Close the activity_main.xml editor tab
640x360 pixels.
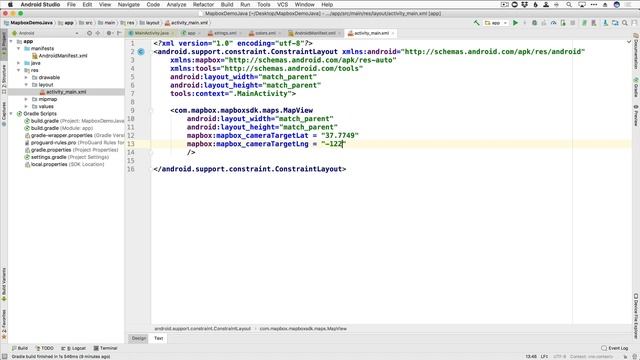click(x=393, y=33)
